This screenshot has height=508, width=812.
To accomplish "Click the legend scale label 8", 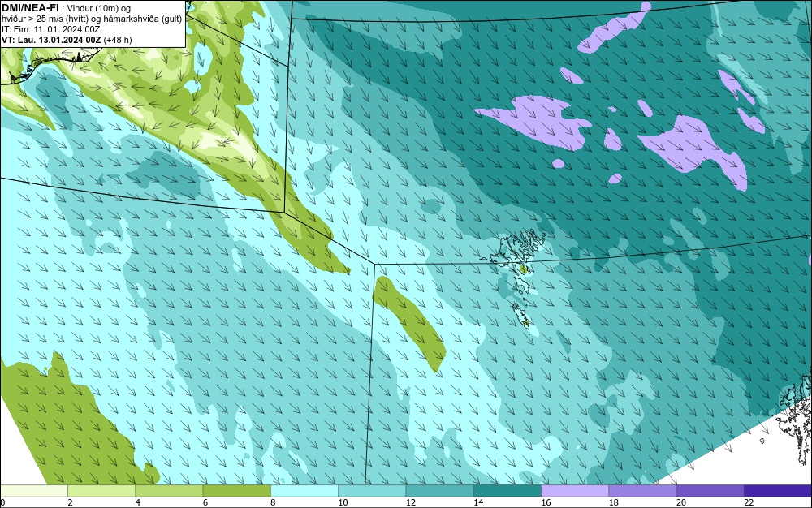I will [273, 502].
